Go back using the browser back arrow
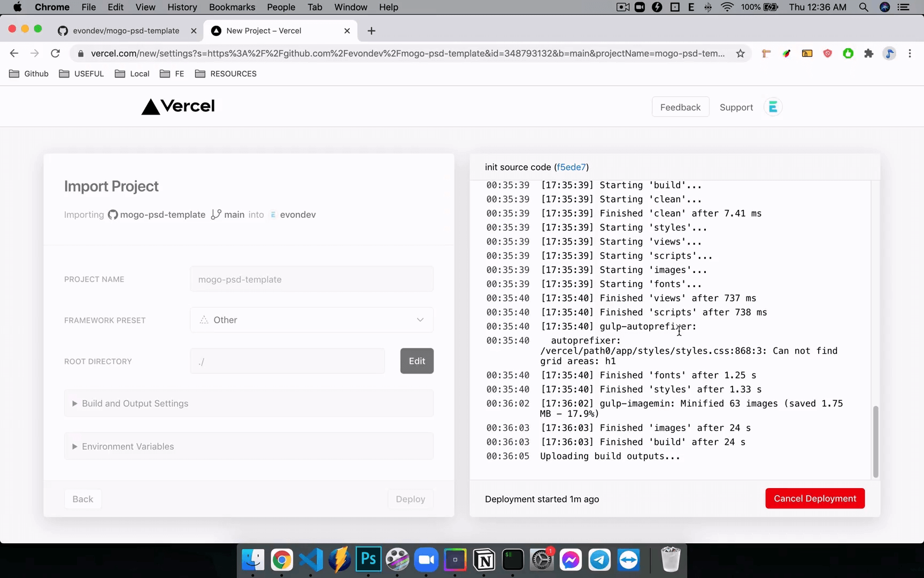 14,53
